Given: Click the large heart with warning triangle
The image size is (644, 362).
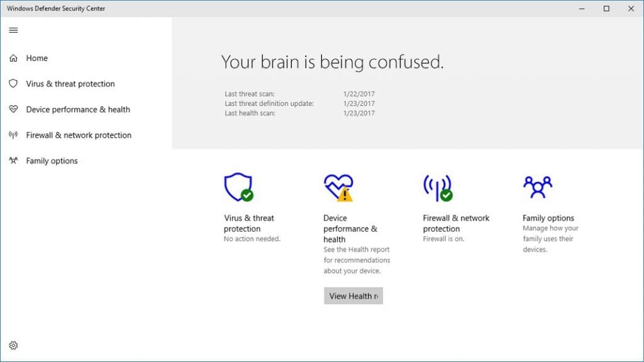Looking at the screenshot, I should [x=338, y=187].
